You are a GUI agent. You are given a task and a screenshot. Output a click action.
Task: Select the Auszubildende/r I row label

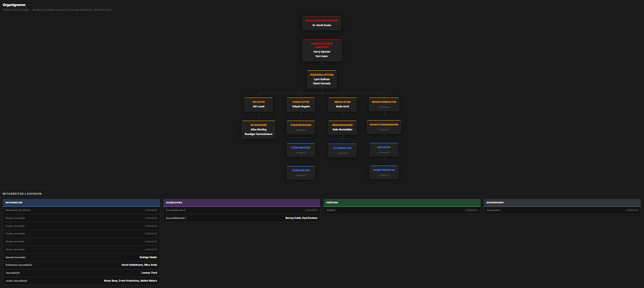[x=176, y=218]
